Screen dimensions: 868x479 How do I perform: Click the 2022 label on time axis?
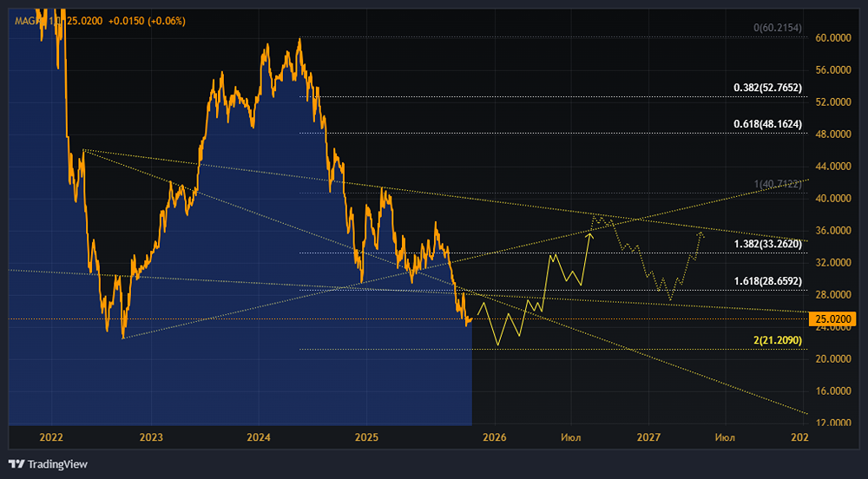pyautogui.click(x=51, y=437)
